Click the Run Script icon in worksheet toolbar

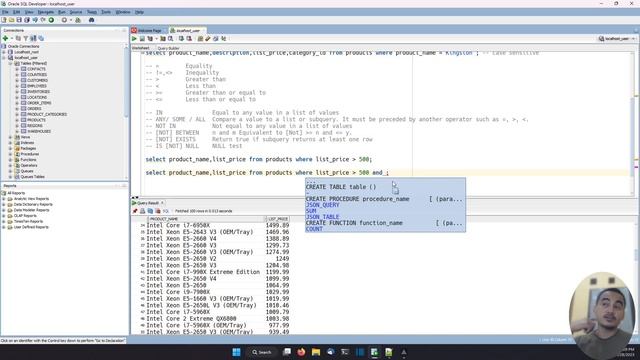click(142, 38)
